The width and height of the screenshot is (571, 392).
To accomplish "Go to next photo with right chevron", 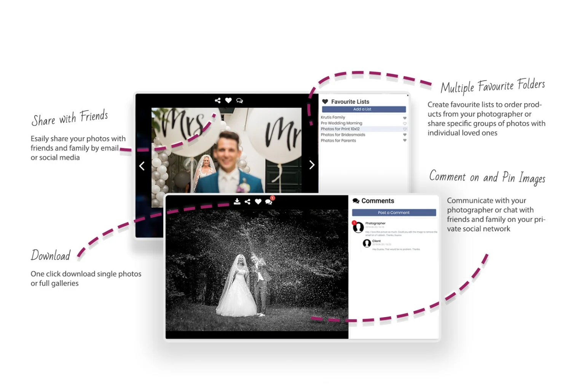I will [x=312, y=165].
